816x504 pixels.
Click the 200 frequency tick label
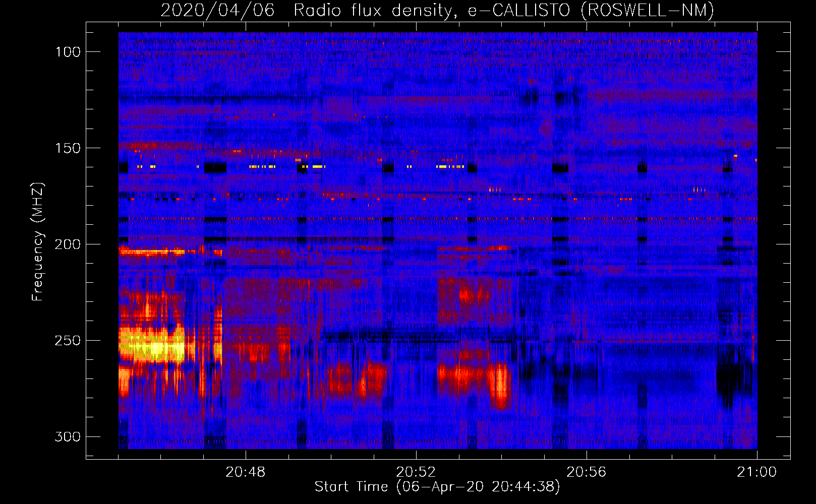68,244
